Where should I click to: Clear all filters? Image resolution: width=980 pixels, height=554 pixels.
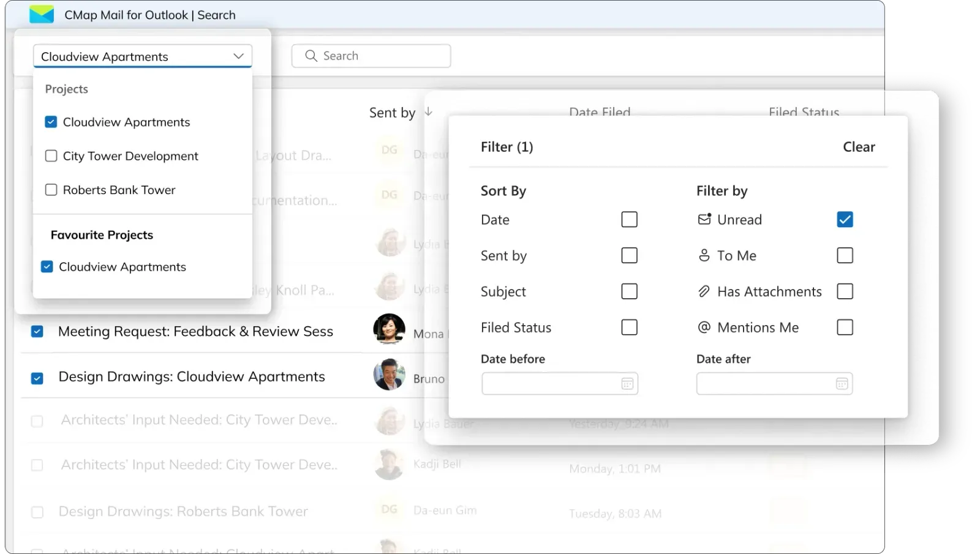tap(859, 147)
